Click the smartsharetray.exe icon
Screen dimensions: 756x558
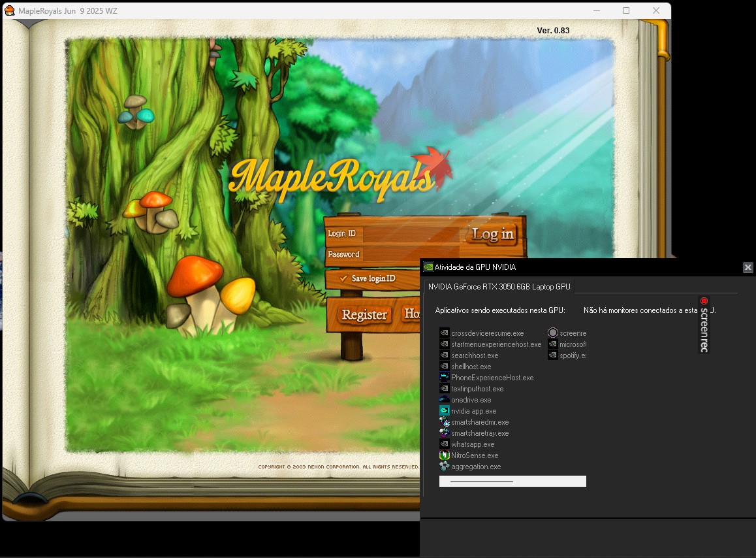[x=443, y=433]
